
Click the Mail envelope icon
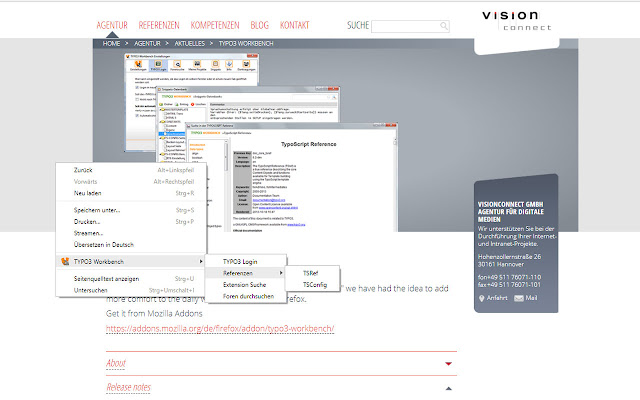coord(519,298)
